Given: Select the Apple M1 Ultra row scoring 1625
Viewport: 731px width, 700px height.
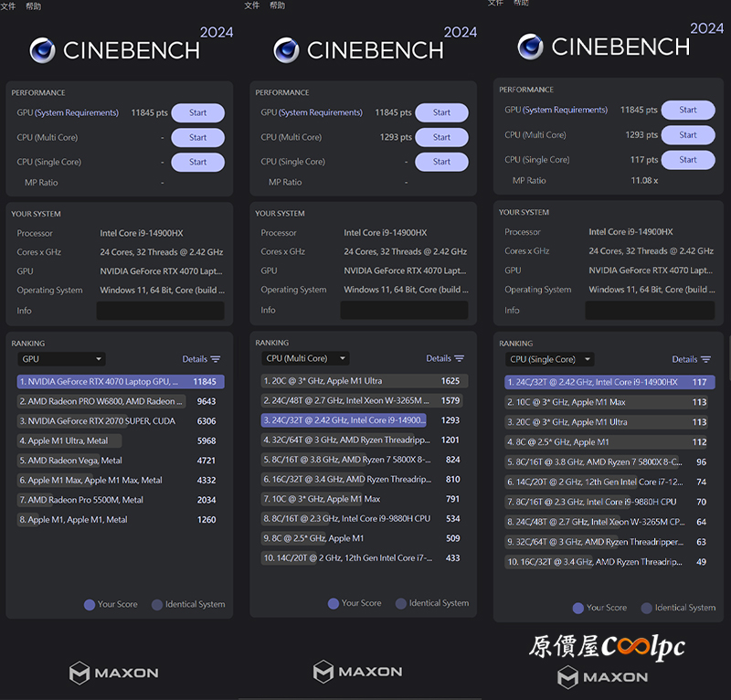Looking at the screenshot, I should coord(365,381).
